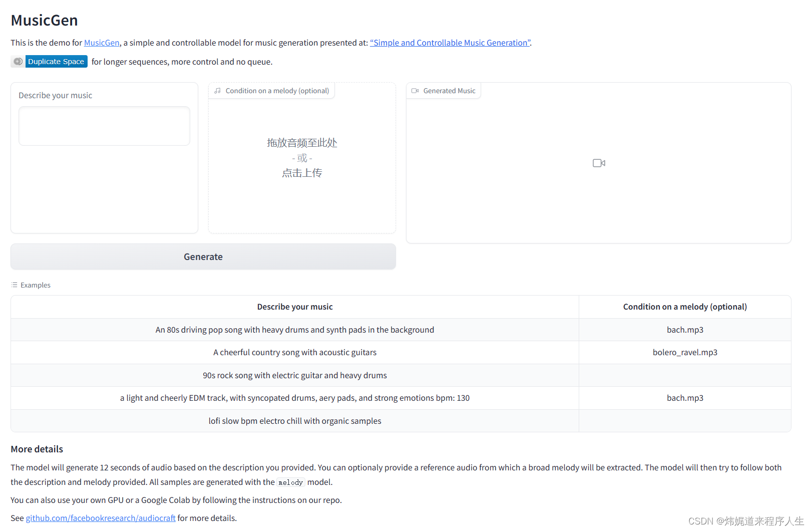Open the github.com/facebookresearch/audiocraft link

[101, 518]
